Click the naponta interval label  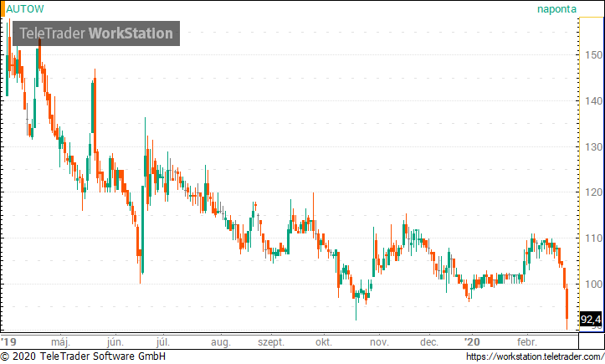pyautogui.click(x=556, y=9)
